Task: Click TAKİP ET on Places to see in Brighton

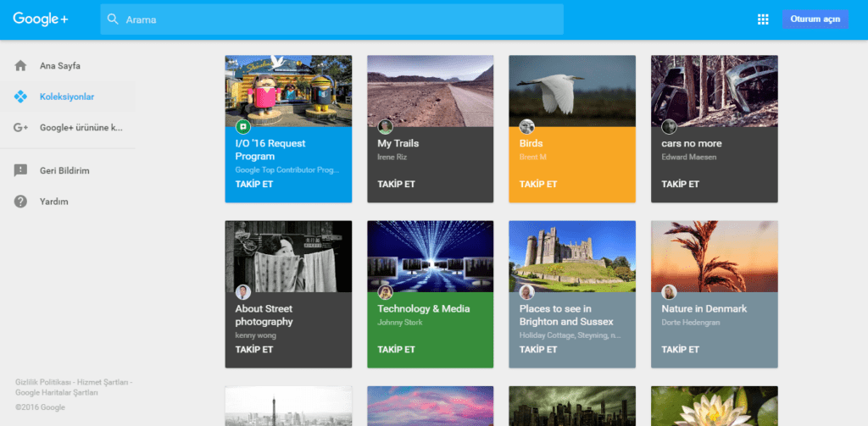Action: point(538,350)
